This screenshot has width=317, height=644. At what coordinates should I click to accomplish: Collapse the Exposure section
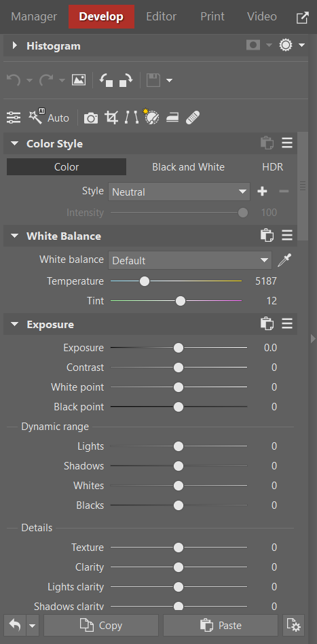pos(15,324)
